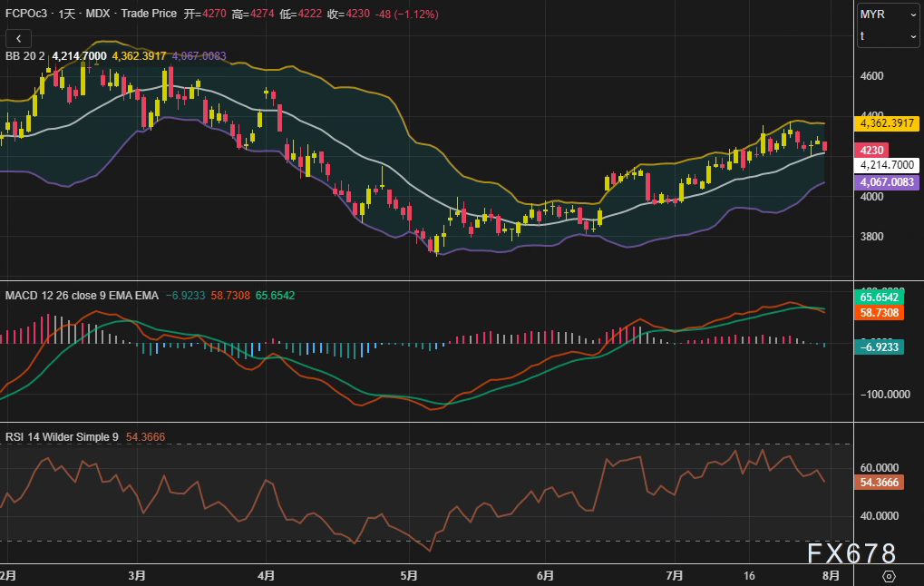The width and height of the screenshot is (924, 586).
Task: Open chart settings hexagon gear icon
Action: [889, 576]
